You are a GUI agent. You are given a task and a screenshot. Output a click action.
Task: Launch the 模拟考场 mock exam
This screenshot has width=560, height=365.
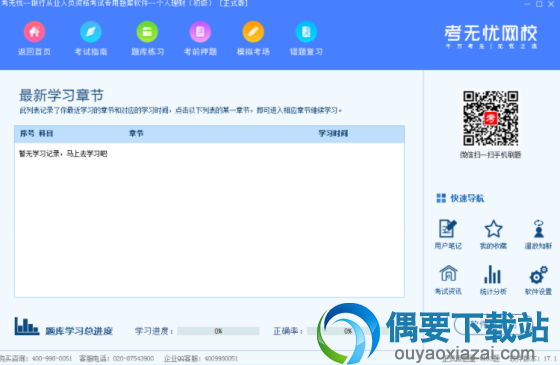(253, 32)
